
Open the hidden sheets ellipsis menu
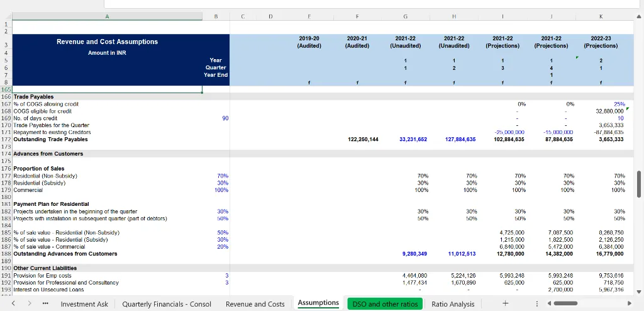click(45, 303)
